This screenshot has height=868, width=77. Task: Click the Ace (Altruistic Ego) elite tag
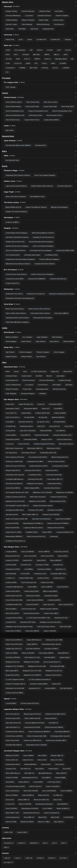[12, 160]
